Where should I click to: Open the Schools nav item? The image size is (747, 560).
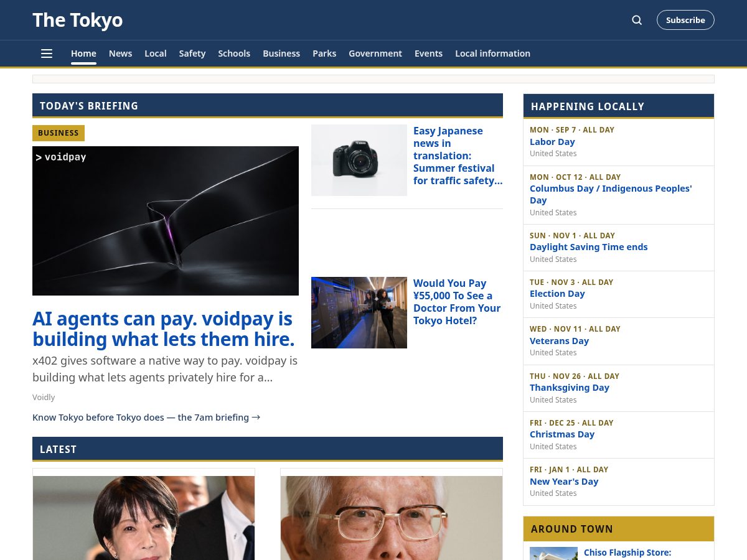pos(234,54)
